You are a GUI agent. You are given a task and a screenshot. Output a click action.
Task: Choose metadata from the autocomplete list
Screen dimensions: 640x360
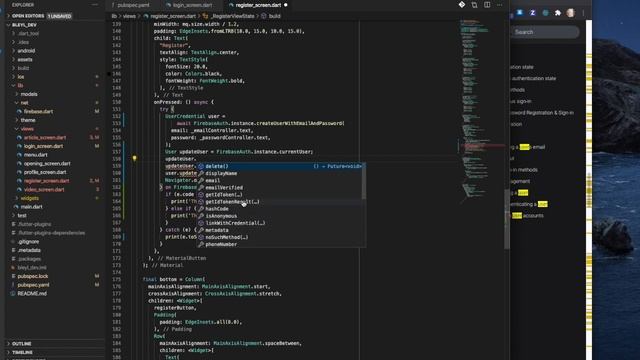click(x=280, y=230)
